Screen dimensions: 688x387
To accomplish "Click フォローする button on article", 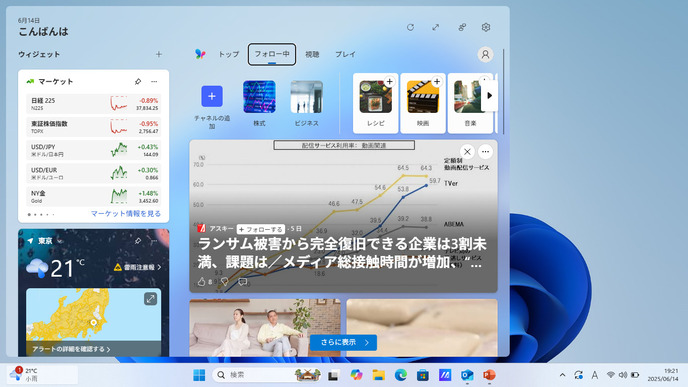I will coord(261,229).
